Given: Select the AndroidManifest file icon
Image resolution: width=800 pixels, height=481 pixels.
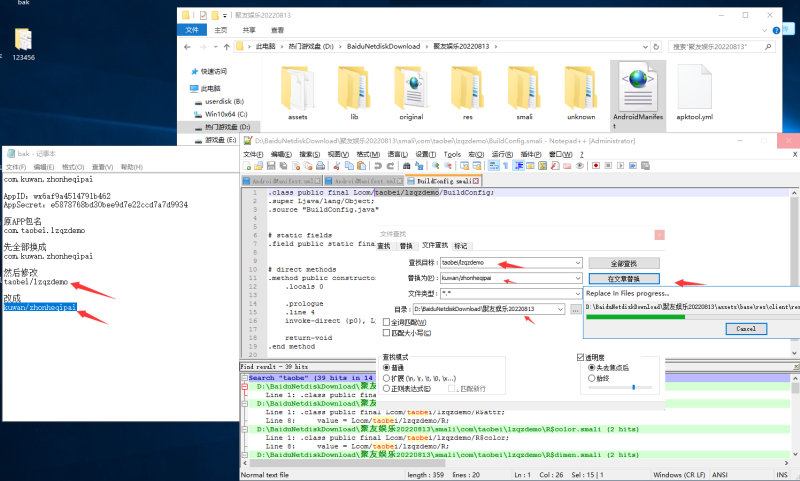Looking at the screenshot, I should [x=638, y=88].
